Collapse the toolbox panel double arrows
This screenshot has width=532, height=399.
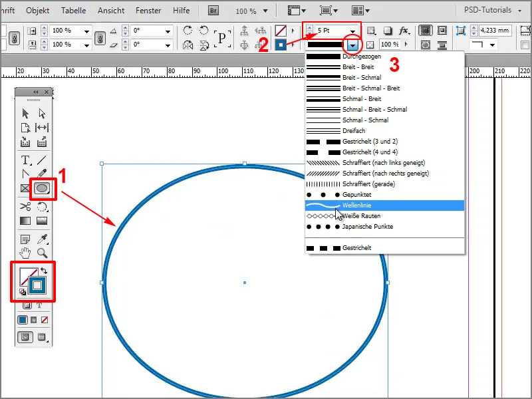(x=36, y=92)
